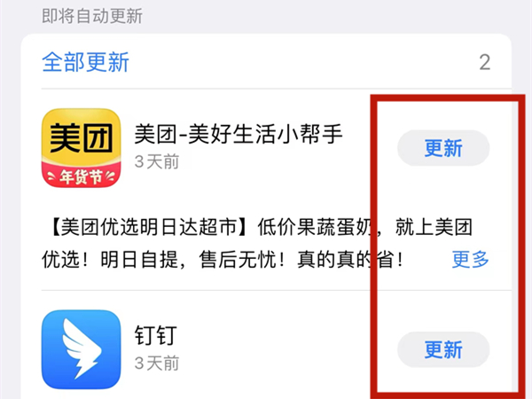This screenshot has width=532, height=399.
Task: Tap the 年货节 banner on Meituan icon
Action: (81, 176)
